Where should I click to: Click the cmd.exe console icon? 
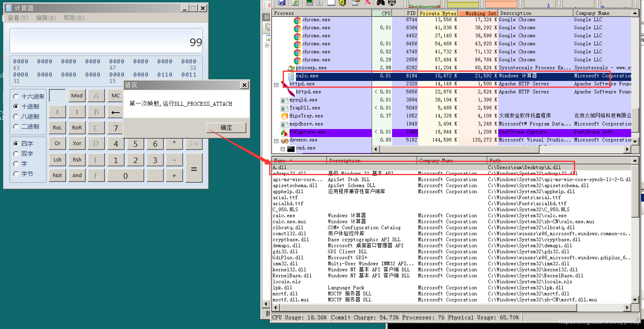pyautogui.click(x=291, y=148)
